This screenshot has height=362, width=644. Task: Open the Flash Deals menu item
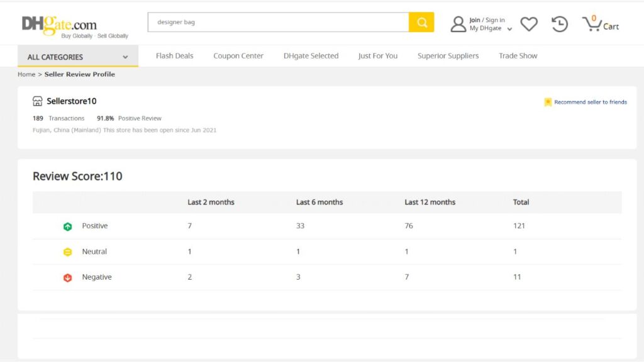[175, 56]
